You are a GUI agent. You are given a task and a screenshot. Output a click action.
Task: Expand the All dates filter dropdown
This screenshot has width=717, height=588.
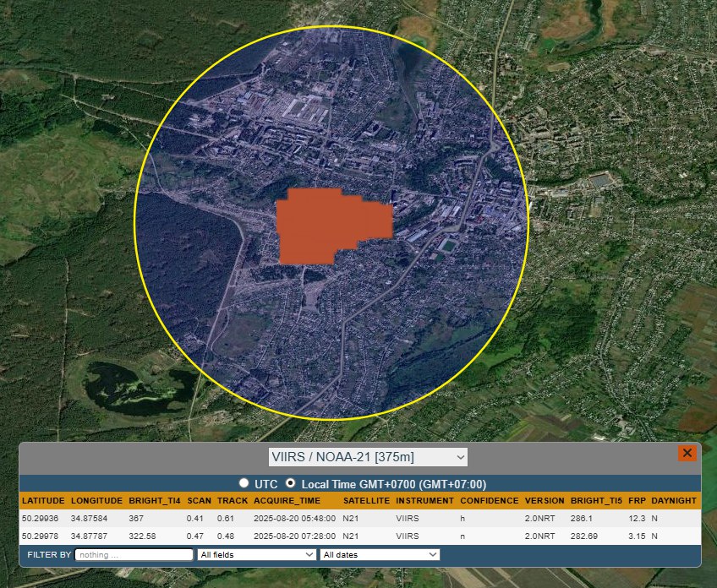coord(380,554)
